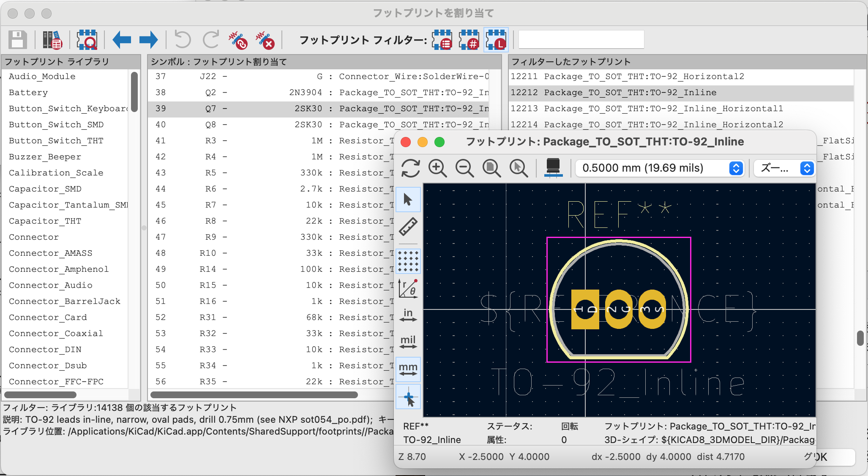This screenshot has height=476, width=868.
Task: Select the Connector_Dsub library
Action: (65, 366)
